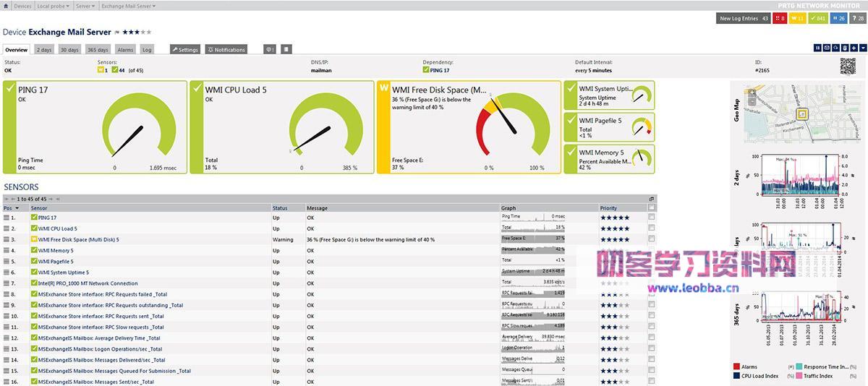Show the 841 up sensors in green
Viewport: 868px width, 386px height.
pos(818,18)
